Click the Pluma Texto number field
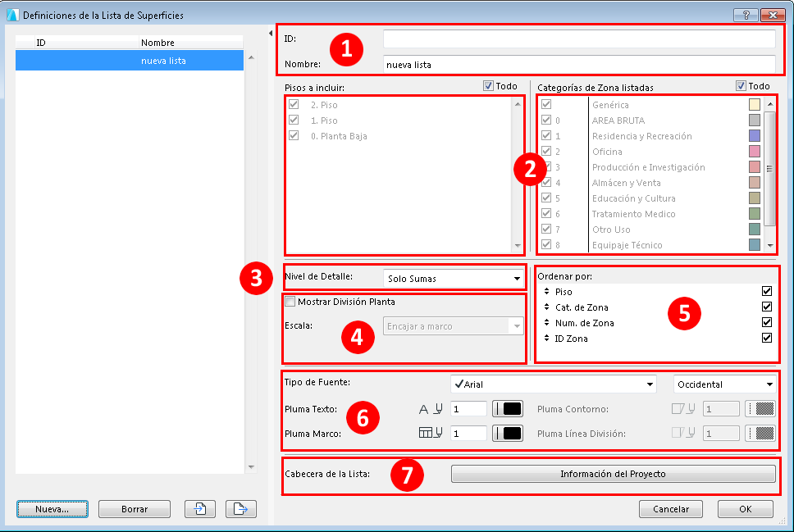Screen dimensions: 794x532 click(x=468, y=409)
